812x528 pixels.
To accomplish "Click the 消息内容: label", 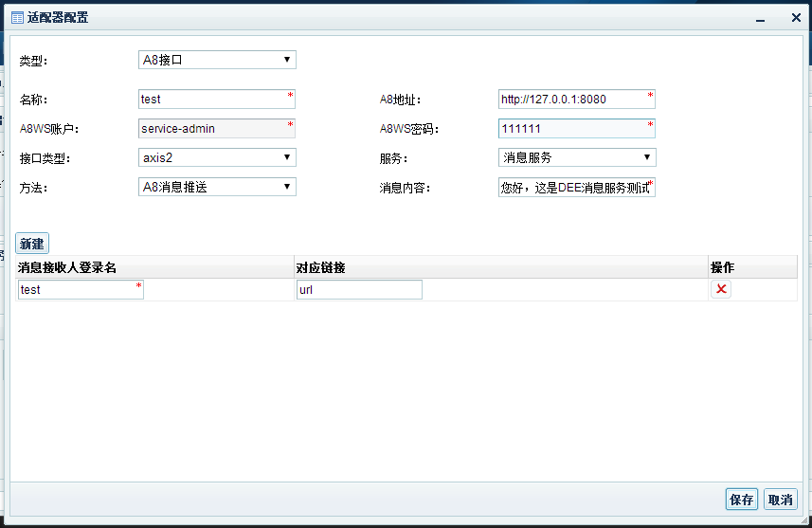I will (405, 188).
